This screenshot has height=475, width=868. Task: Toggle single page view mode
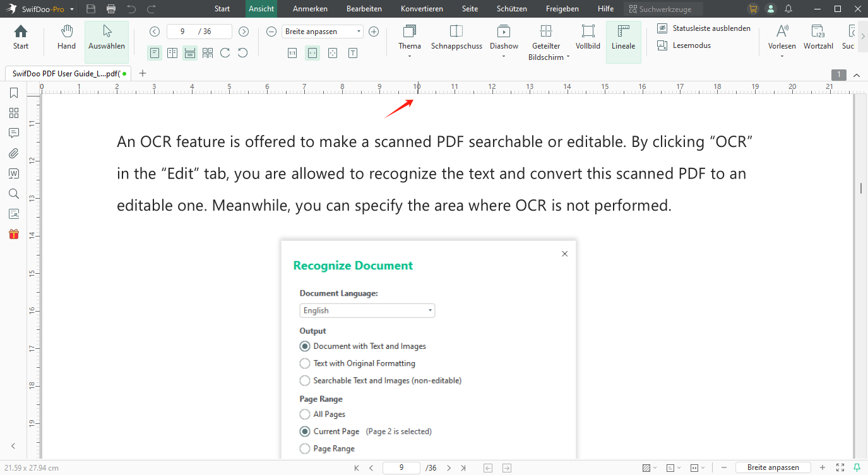coord(155,53)
